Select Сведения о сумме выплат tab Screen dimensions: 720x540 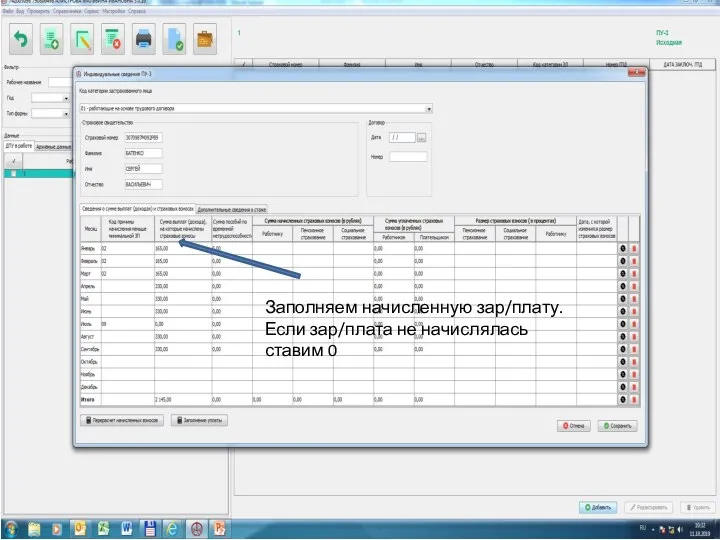[137, 208]
